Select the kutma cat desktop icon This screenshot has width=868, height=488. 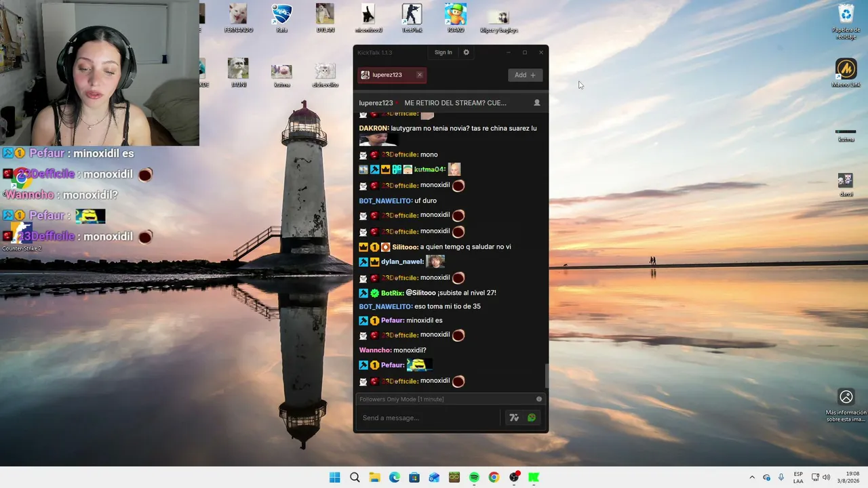point(281,75)
